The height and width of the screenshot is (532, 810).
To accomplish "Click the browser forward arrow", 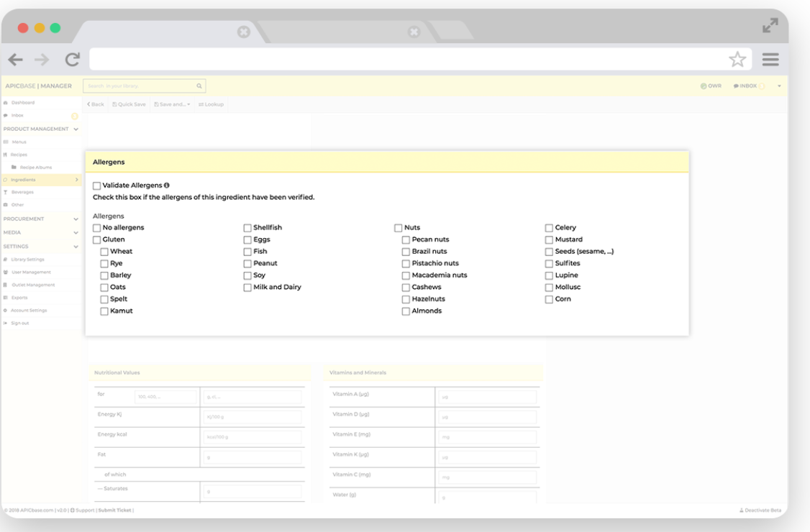I will pyautogui.click(x=42, y=60).
